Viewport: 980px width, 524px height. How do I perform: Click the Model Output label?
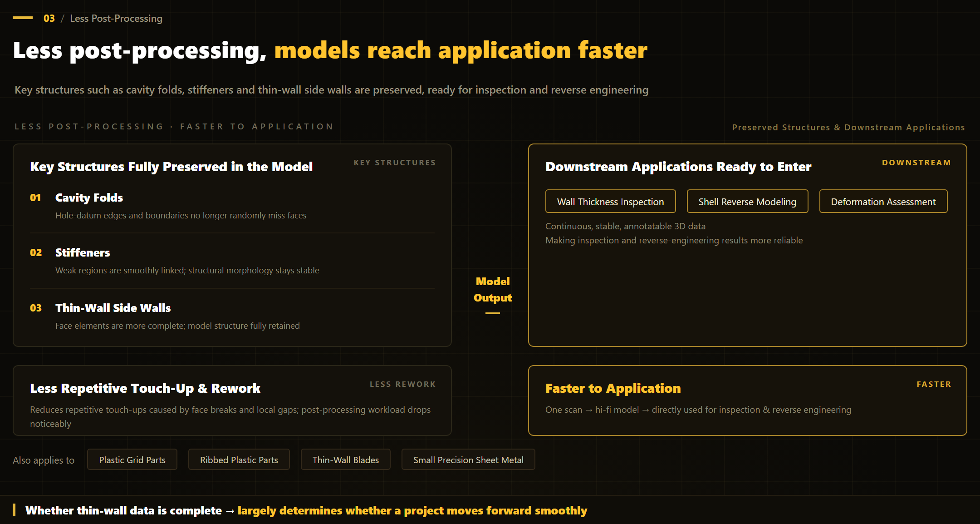point(493,289)
